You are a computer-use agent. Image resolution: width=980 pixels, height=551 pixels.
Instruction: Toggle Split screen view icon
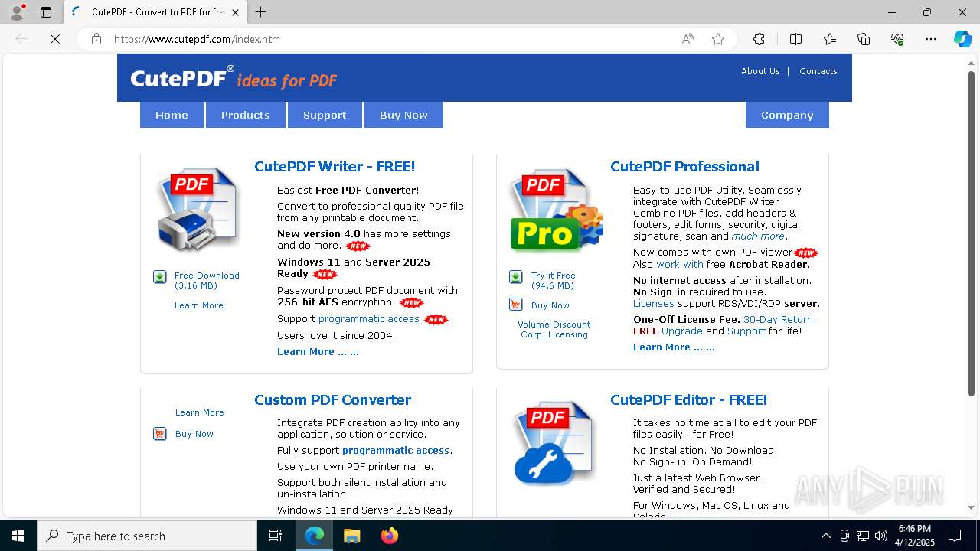click(x=795, y=39)
